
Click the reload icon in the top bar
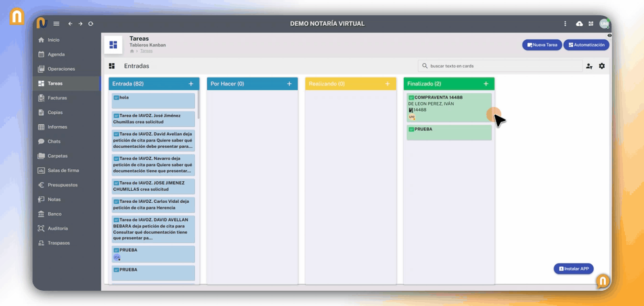tap(90, 23)
